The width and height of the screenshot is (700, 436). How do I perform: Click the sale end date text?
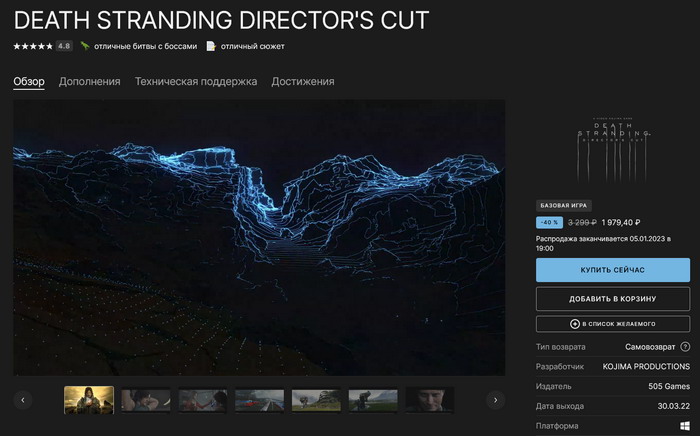pos(603,243)
